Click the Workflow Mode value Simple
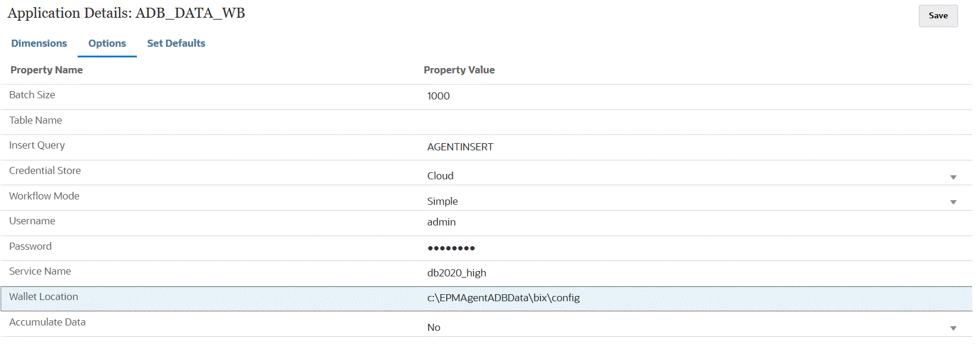The image size is (980, 364). (442, 201)
